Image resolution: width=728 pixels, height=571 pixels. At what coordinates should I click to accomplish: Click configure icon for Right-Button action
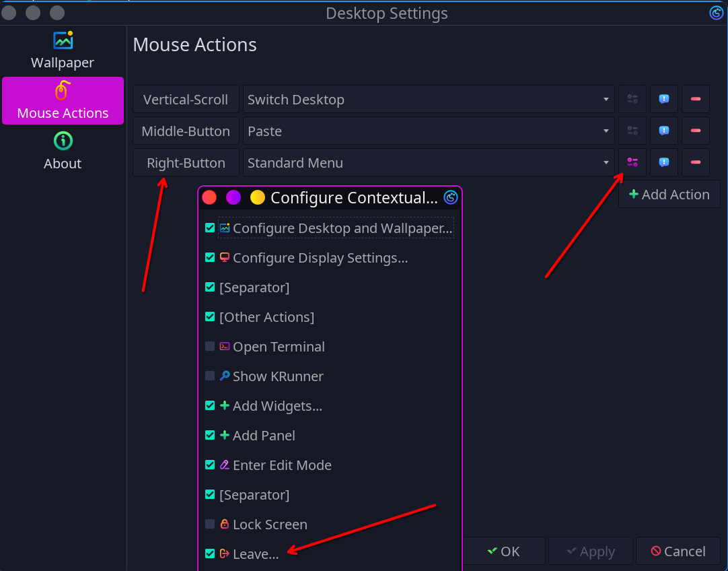tap(632, 162)
